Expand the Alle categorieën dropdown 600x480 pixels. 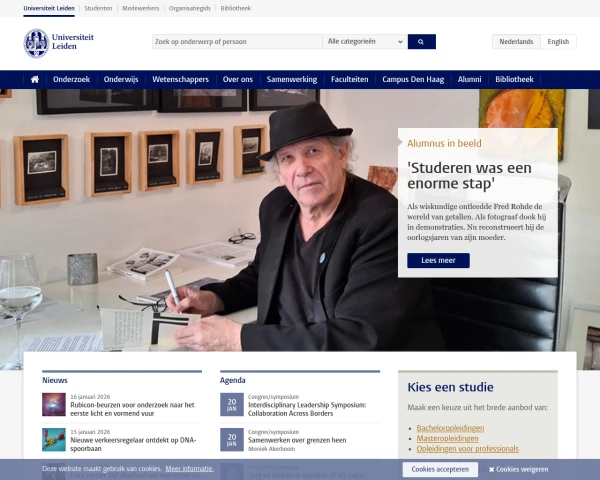[x=365, y=42]
